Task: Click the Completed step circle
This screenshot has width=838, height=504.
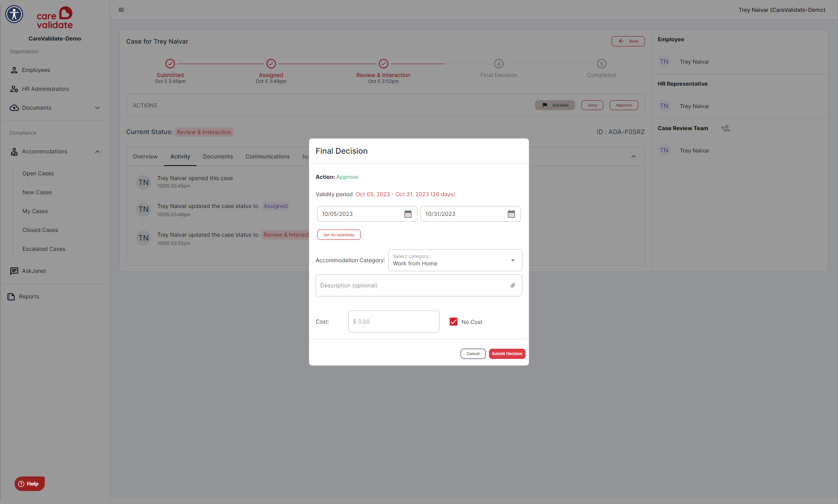Action: pos(602,64)
